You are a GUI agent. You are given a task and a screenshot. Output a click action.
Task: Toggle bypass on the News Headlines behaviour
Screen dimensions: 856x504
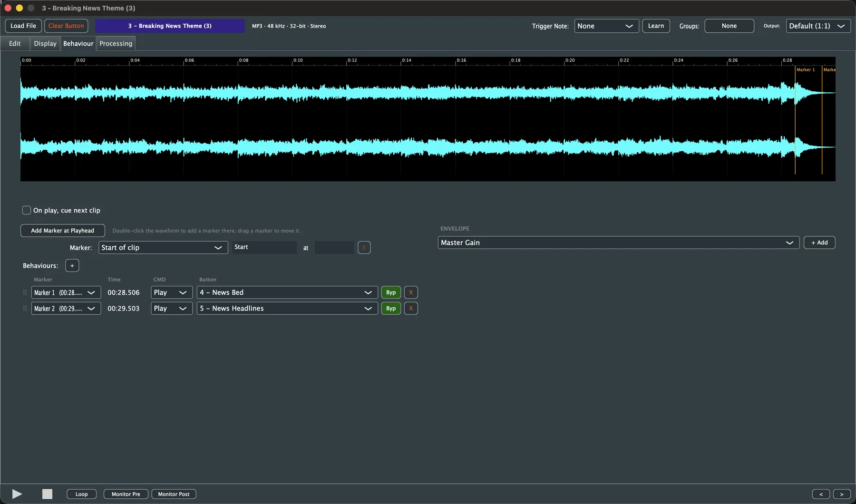[391, 309]
